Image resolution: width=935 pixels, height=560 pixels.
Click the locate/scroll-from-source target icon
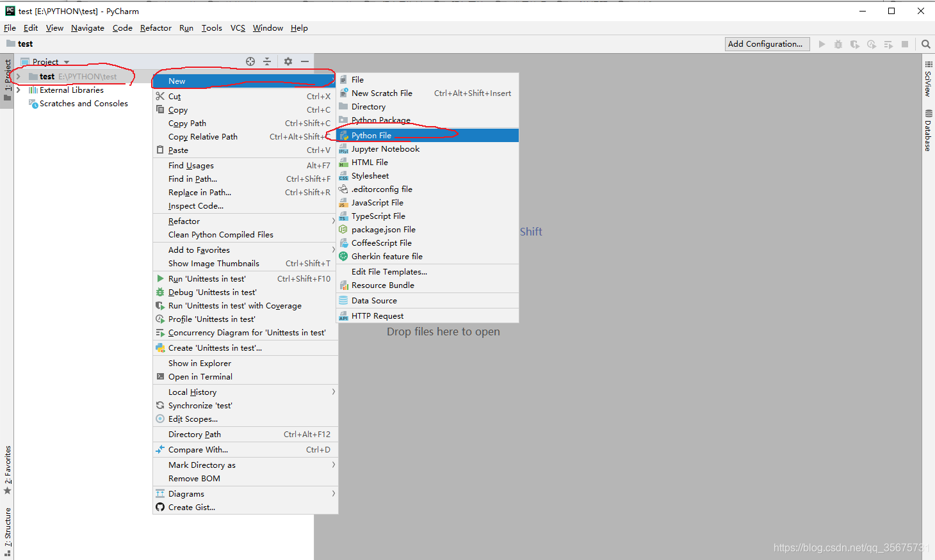tap(250, 61)
